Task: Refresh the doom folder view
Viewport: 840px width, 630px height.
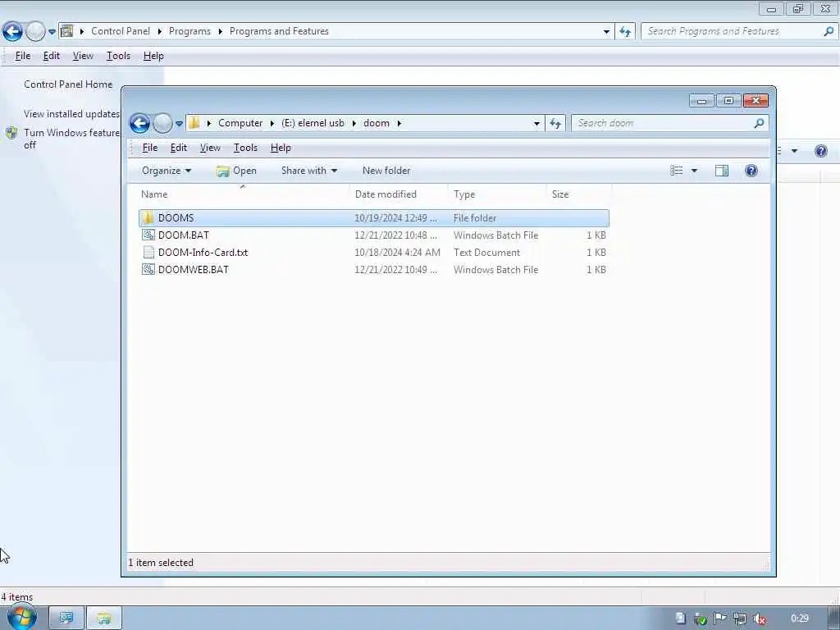Action: (555, 123)
